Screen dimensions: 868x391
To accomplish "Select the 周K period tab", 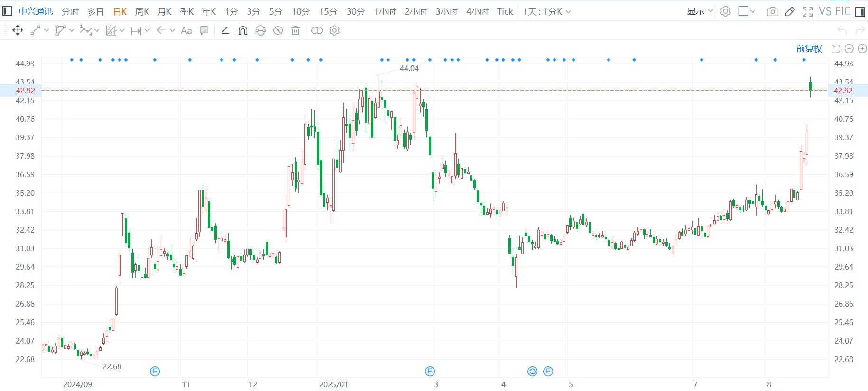I will [142, 11].
